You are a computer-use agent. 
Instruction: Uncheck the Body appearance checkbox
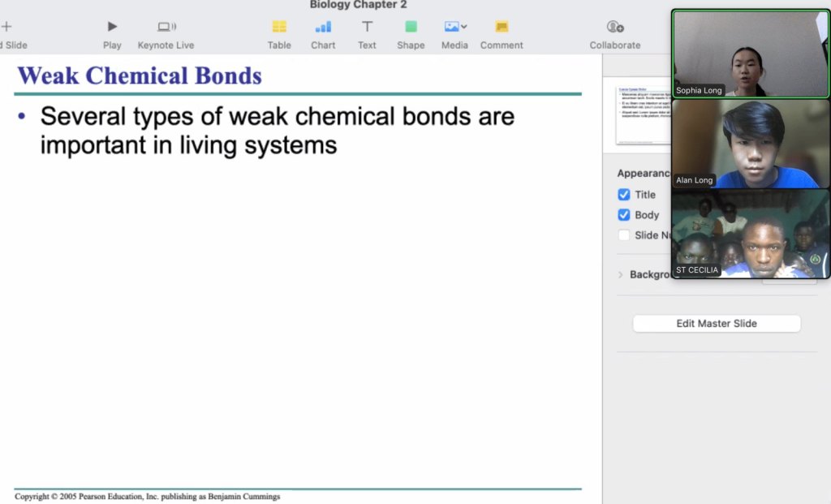pos(624,214)
